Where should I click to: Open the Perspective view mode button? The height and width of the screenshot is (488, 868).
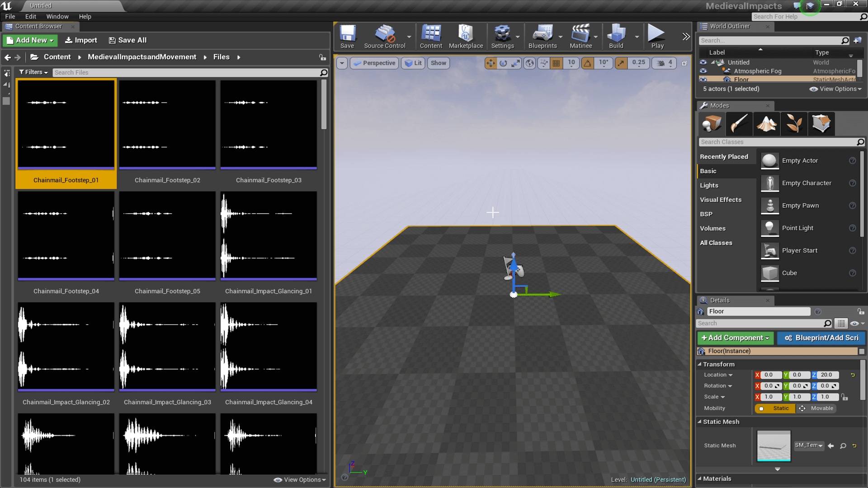tap(374, 63)
